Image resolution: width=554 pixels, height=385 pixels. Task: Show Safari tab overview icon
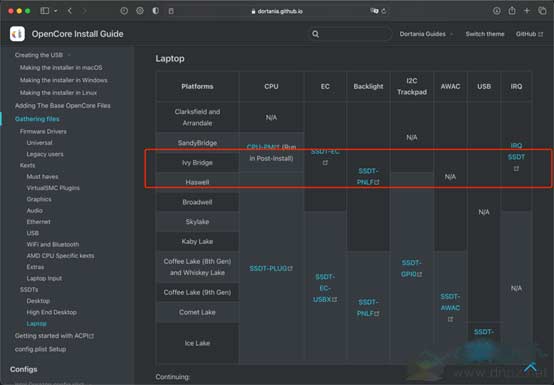(x=542, y=11)
